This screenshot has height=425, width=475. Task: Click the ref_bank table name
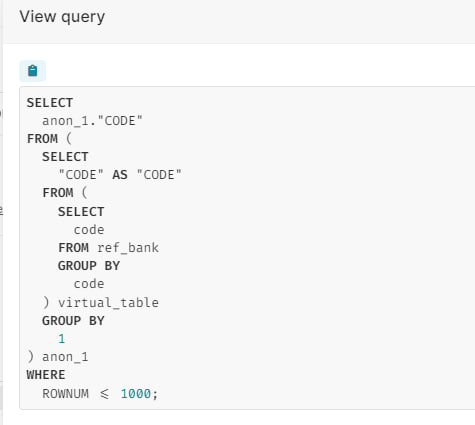(128, 248)
